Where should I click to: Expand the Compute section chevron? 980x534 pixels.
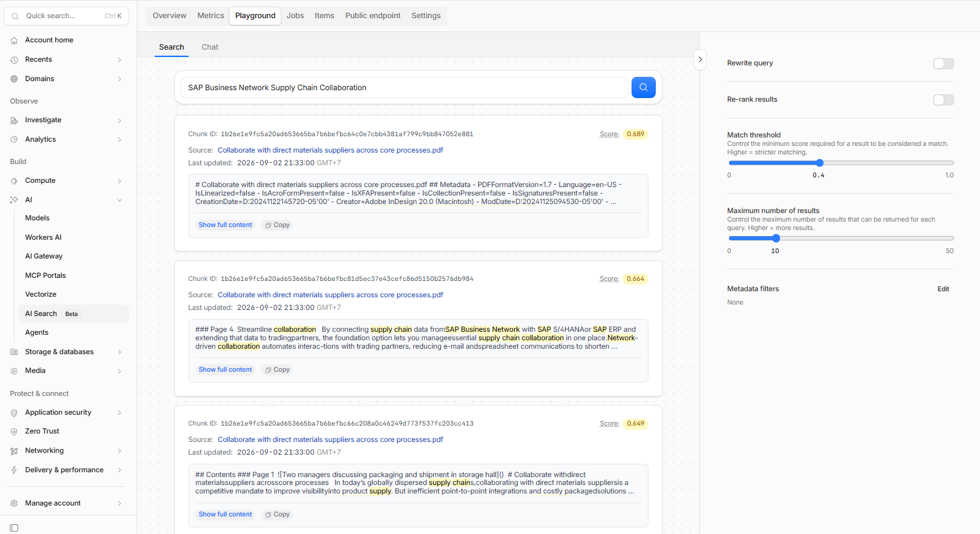pyautogui.click(x=120, y=180)
